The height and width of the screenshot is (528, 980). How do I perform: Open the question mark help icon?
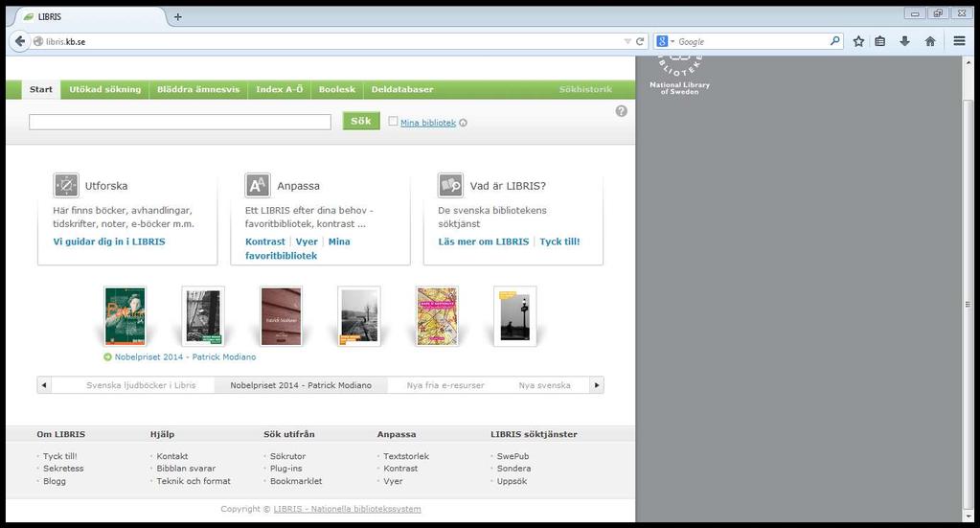point(622,111)
